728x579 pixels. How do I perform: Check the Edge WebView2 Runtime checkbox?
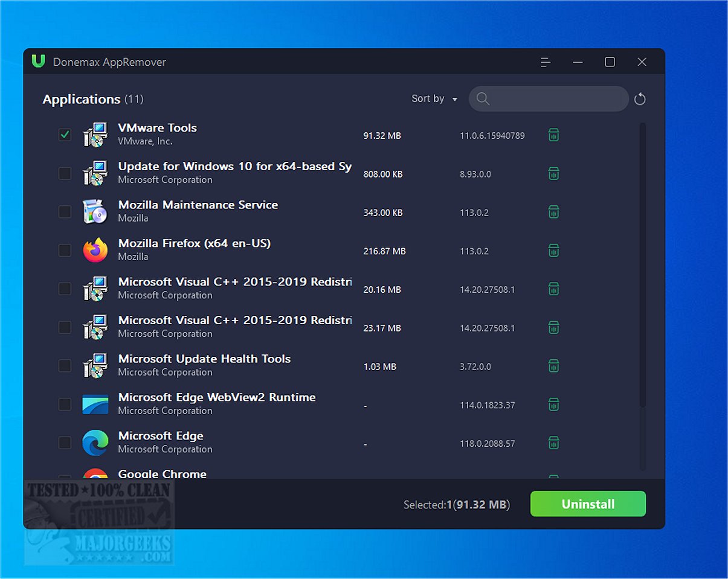65,405
